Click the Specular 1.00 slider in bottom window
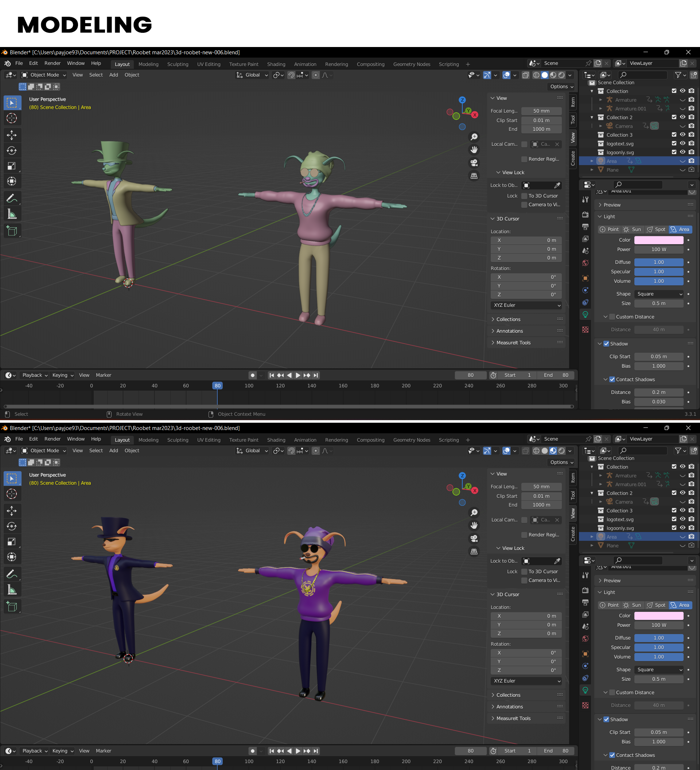Image resolution: width=700 pixels, height=770 pixels. 659,648
